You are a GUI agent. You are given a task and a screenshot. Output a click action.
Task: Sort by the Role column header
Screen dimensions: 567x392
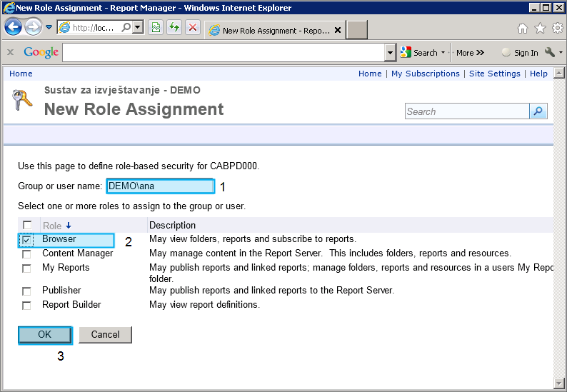[x=52, y=226]
